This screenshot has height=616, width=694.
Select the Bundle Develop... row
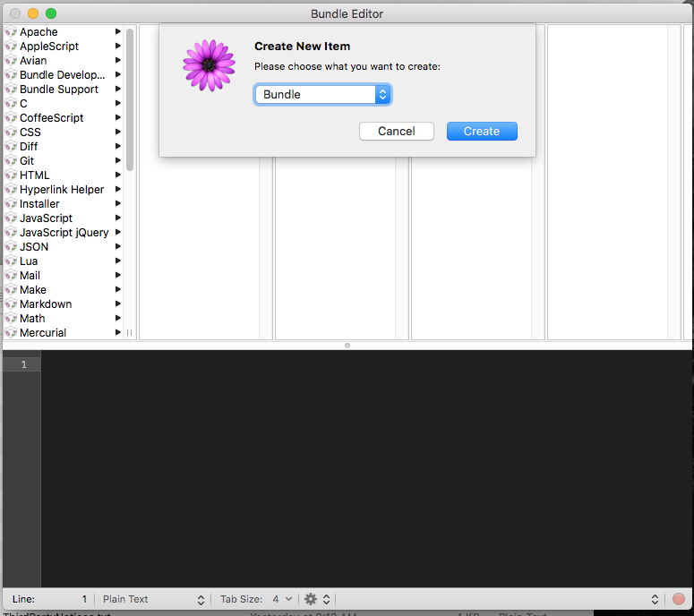coord(63,75)
